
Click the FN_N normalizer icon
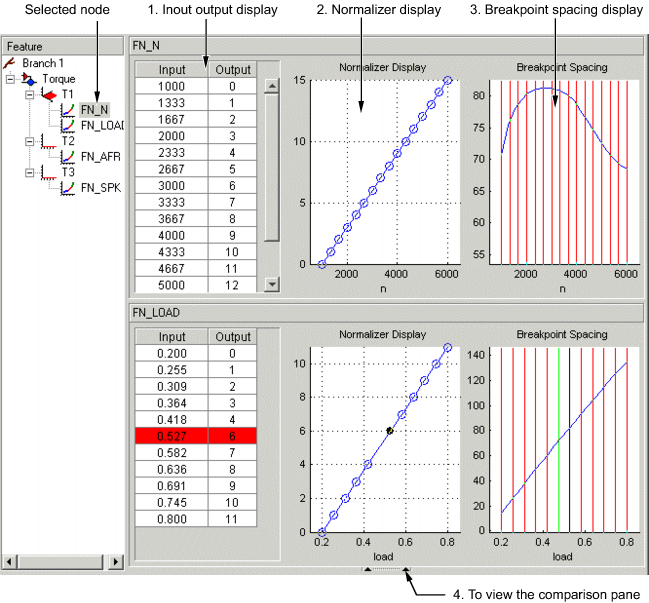point(67,110)
